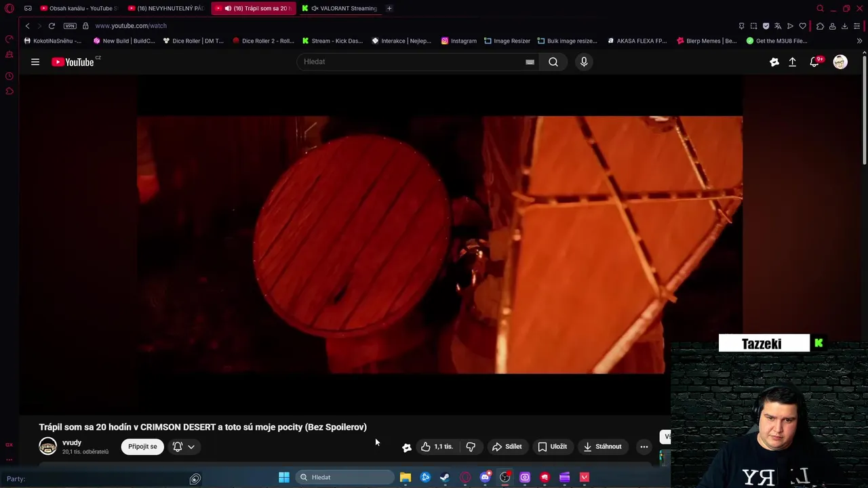Open the YouTube guide hamburger menu
This screenshot has width=868, height=488.
pyautogui.click(x=35, y=62)
